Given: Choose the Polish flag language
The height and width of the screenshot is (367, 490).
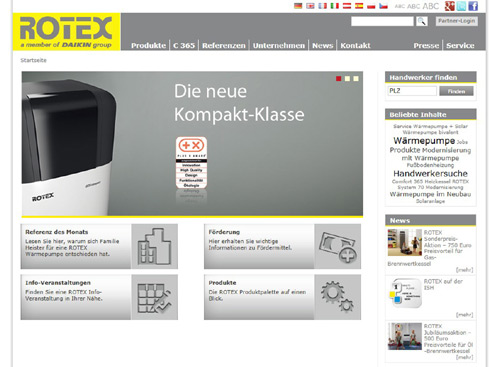Looking at the screenshot, I should pyautogui.click(x=371, y=6).
